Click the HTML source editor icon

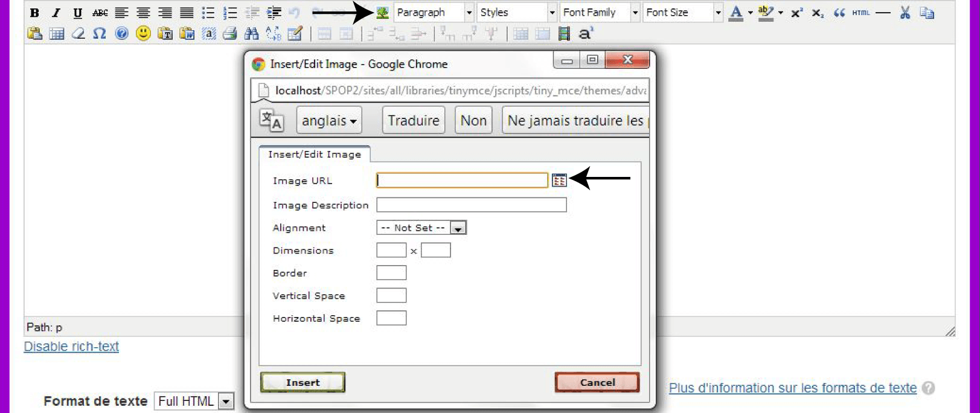point(860,13)
